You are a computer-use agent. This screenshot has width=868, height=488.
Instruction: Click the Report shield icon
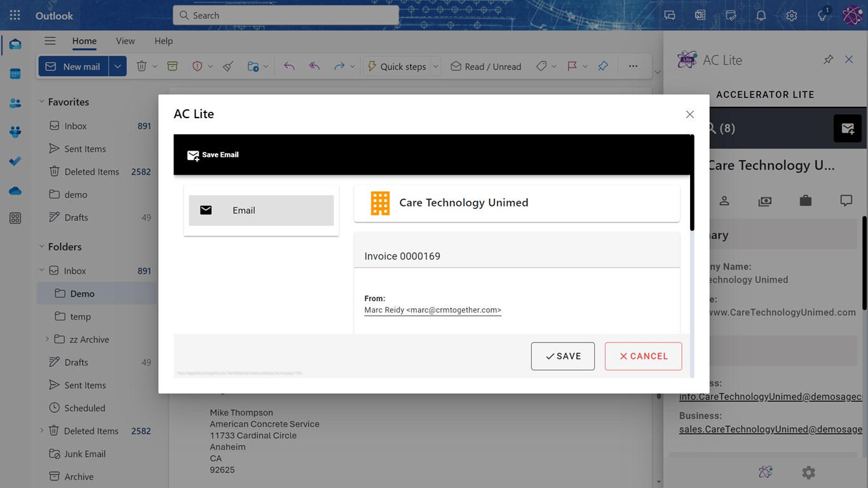point(197,66)
